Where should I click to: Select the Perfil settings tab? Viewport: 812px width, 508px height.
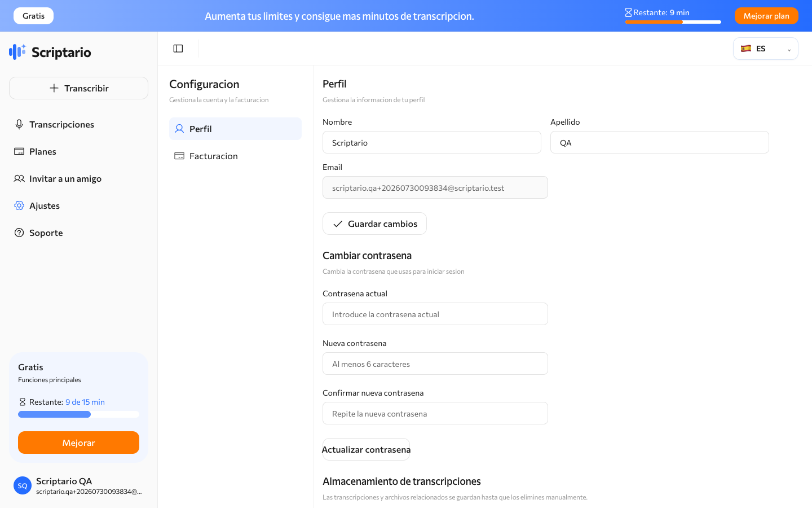[x=235, y=129]
